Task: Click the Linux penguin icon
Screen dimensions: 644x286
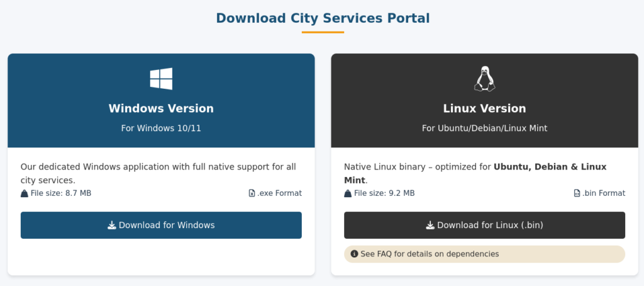Action: 484,79
